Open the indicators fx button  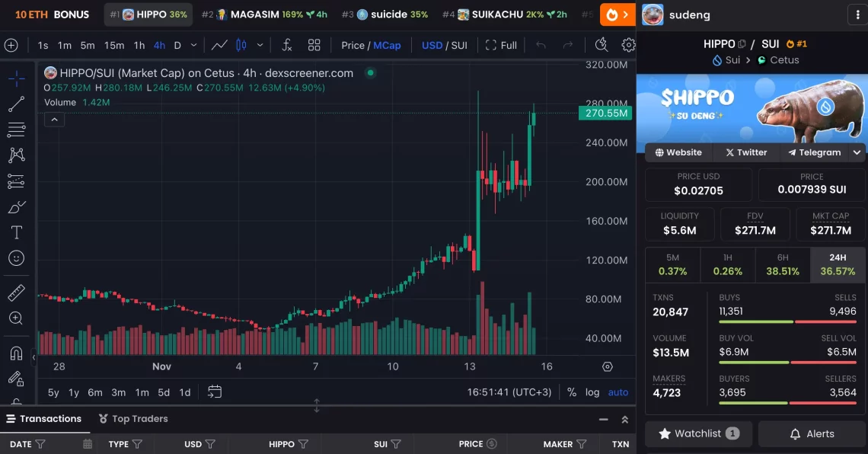pyautogui.click(x=286, y=45)
